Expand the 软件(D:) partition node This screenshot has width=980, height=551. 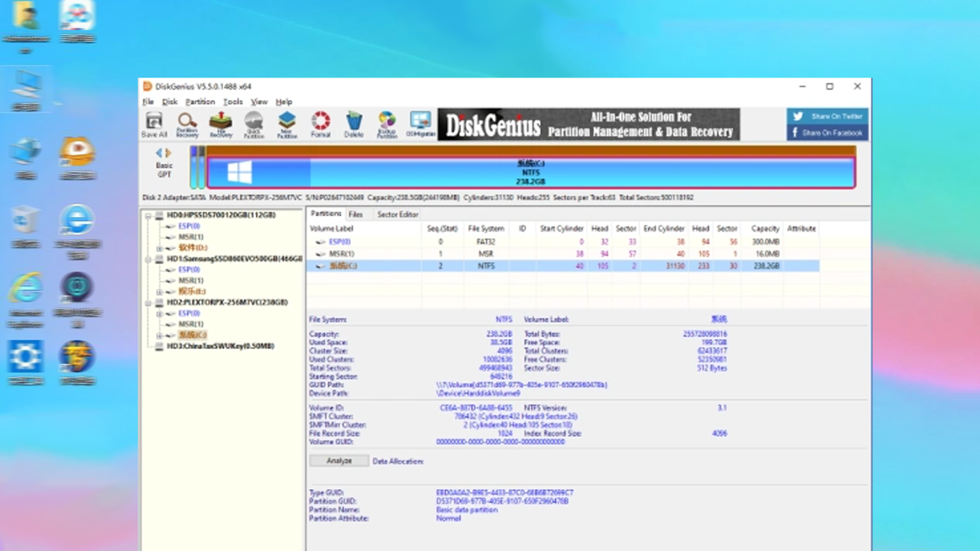(159, 248)
